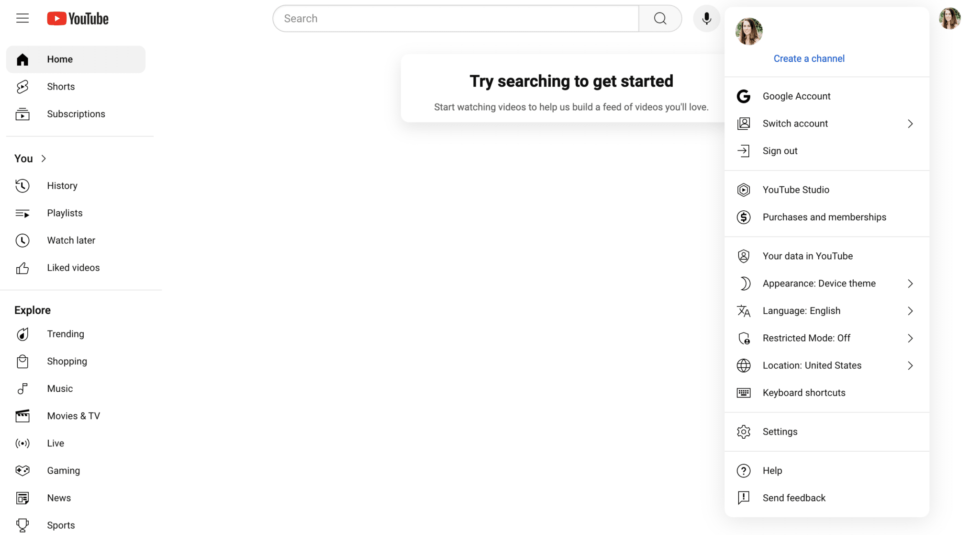The height and width of the screenshot is (535, 980).
Task: Open Location: United States submenu
Action: tap(812, 365)
